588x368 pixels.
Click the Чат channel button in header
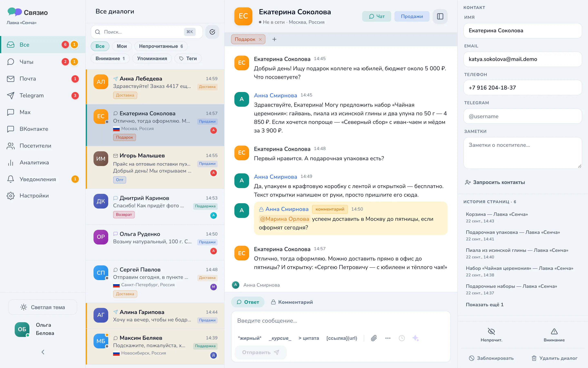click(377, 16)
